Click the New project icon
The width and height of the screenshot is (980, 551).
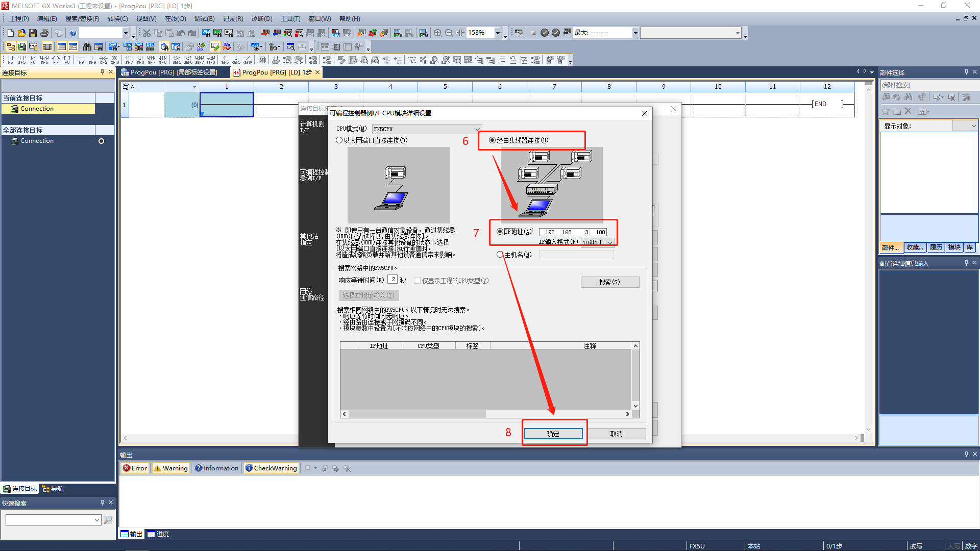(10, 33)
